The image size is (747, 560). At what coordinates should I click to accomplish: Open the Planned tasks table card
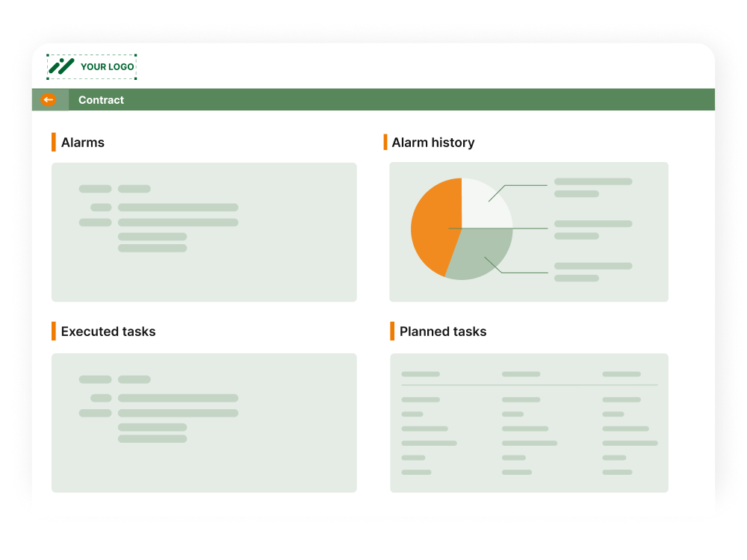[530, 423]
